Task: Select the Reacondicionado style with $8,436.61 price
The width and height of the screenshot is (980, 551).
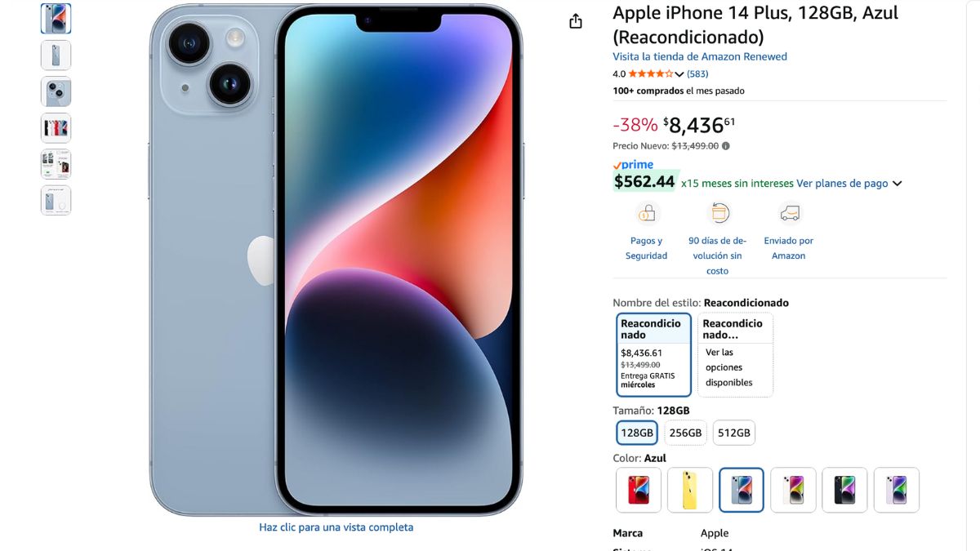Action: coord(654,355)
